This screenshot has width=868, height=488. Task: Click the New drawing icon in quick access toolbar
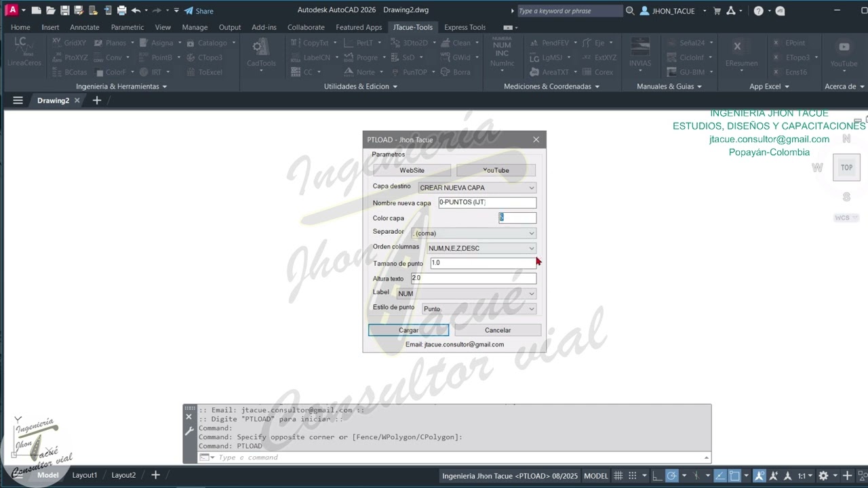point(36,10)
